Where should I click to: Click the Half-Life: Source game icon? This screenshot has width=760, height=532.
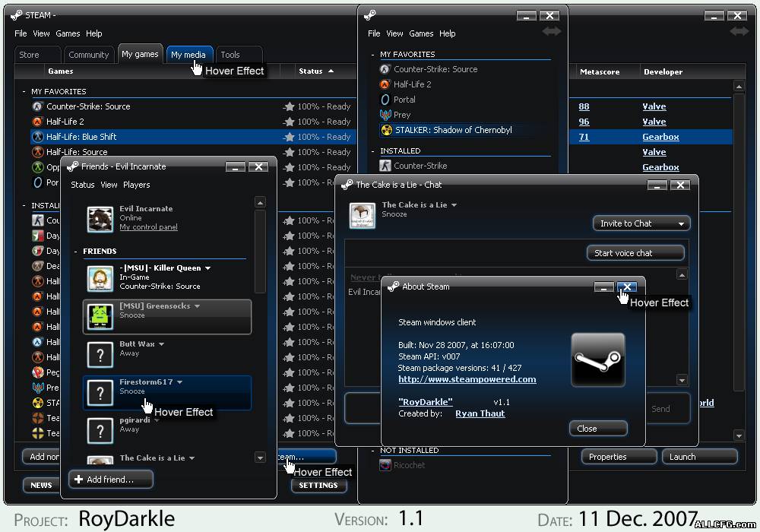point(38,152)
